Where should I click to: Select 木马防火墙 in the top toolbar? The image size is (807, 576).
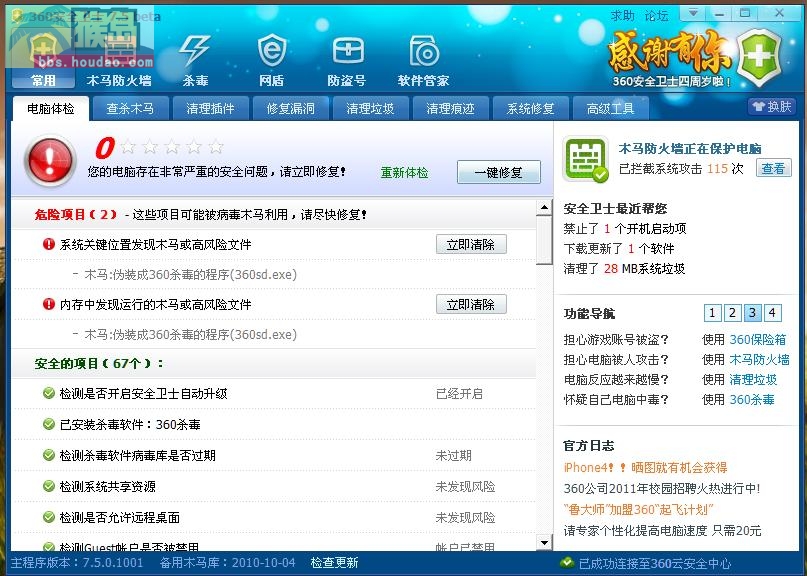(119, 61)
